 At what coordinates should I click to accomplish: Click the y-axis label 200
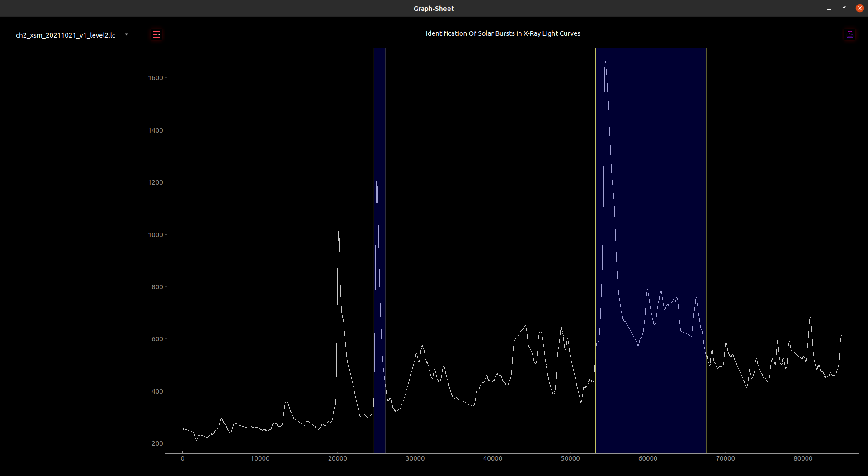(x=157, y=443)
